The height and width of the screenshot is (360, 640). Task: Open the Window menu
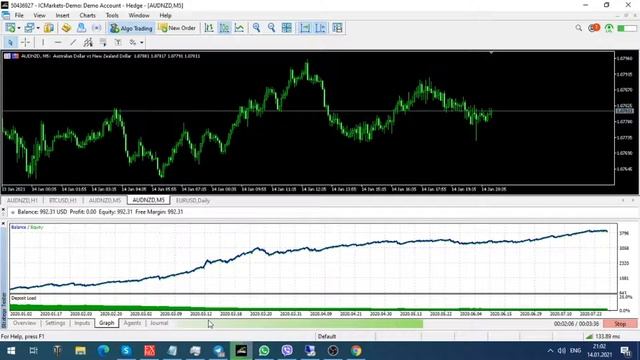tap(139, 16)
